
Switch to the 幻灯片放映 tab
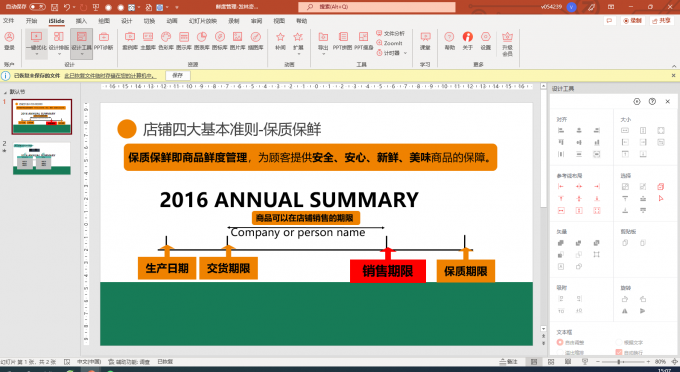point(203,21)
